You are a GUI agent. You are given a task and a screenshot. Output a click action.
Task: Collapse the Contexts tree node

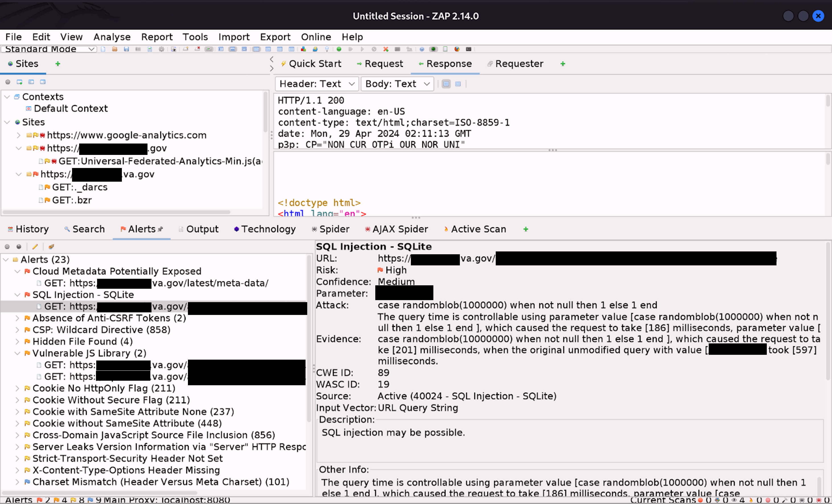7,97
